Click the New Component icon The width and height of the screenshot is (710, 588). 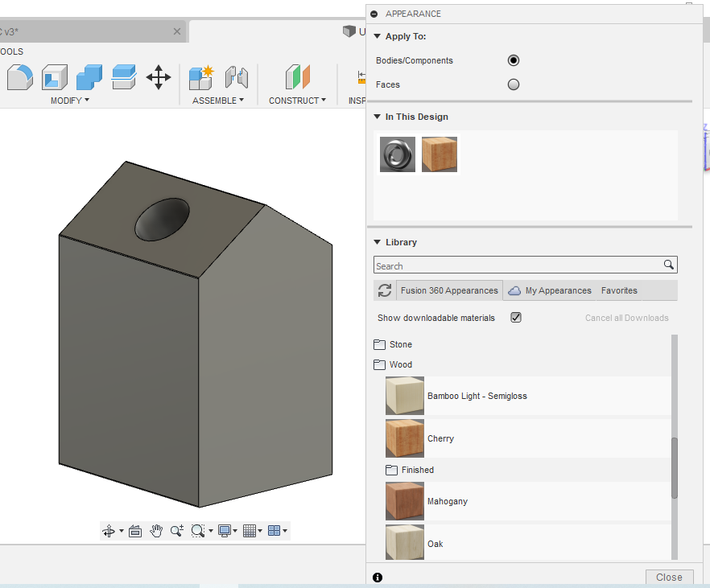[x=200, y=78]
